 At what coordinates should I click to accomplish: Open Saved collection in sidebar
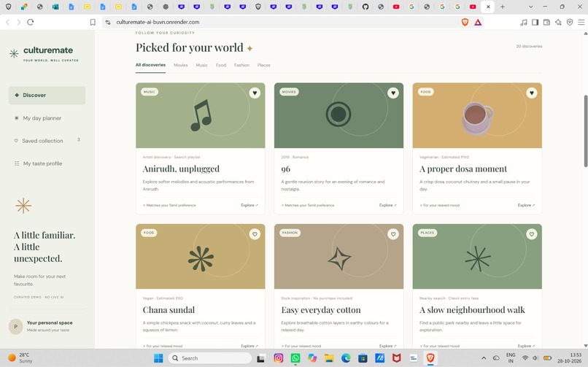click(x=47, y=141)
